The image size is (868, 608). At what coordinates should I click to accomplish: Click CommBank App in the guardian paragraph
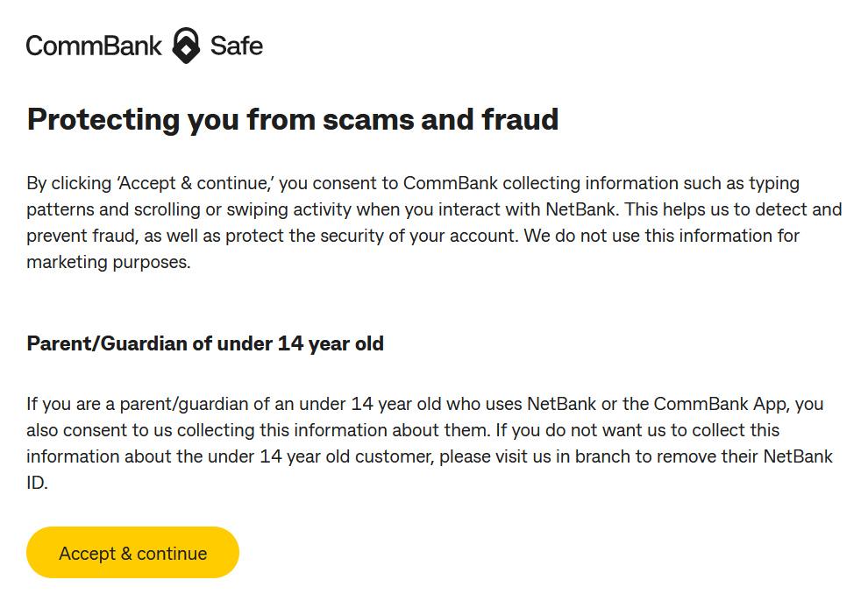[x=720, y=405]
